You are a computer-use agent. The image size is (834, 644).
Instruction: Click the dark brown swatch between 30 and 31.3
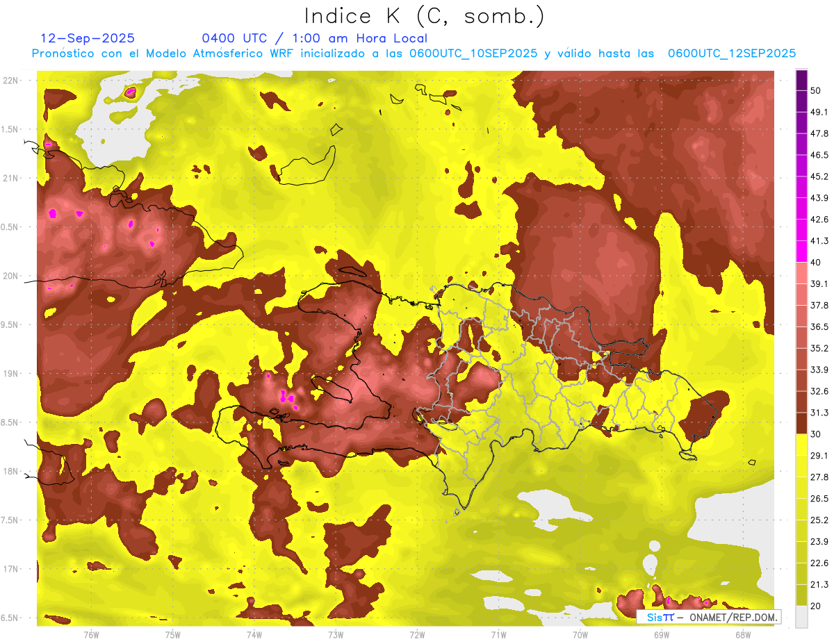pyautogui.click(x=801, y=424)
